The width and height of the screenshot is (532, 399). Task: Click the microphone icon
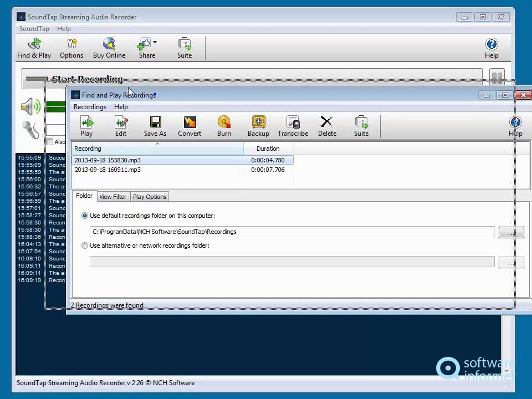click(30, 130)
